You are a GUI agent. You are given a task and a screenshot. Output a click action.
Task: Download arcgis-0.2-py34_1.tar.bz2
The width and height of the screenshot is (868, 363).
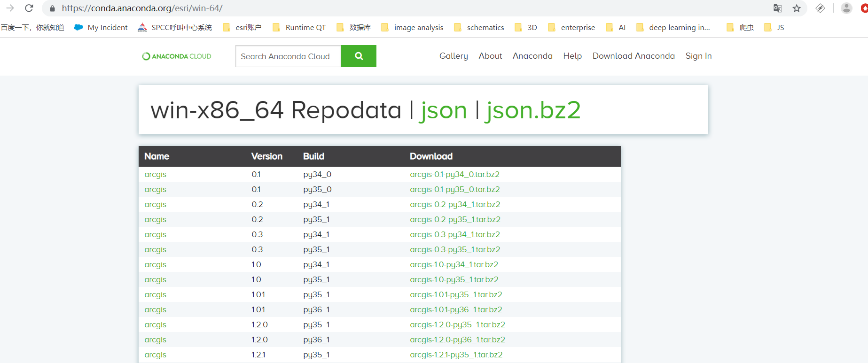pos(455,204)
